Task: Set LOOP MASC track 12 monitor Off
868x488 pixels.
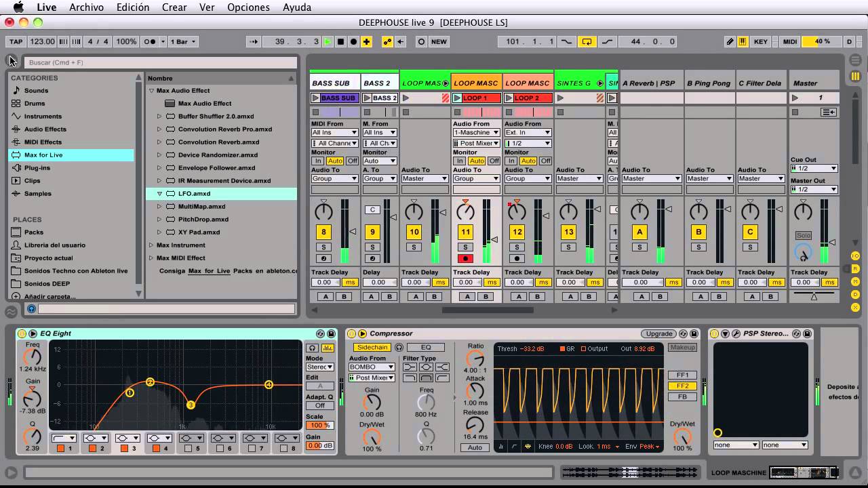Action: pyautogui.click(x=545, y=161)
